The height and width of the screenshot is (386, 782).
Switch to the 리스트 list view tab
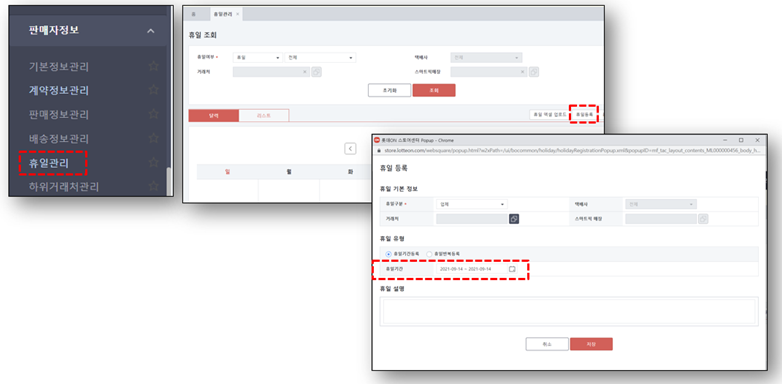(264, 115)
